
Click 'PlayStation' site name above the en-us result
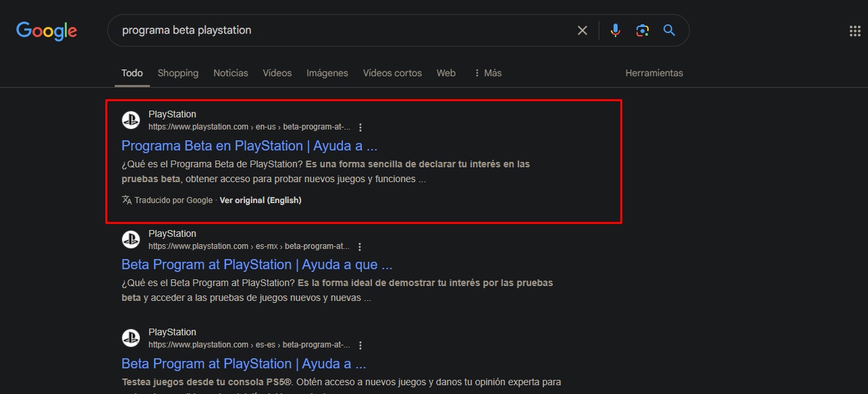pyautogui.click(x=172, y=114)
